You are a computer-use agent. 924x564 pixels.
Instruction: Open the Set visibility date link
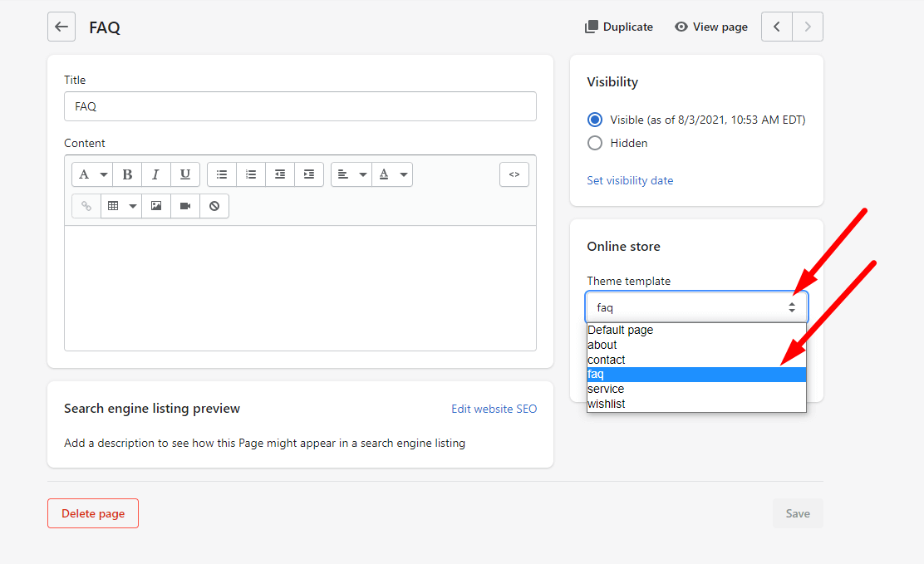630,180
